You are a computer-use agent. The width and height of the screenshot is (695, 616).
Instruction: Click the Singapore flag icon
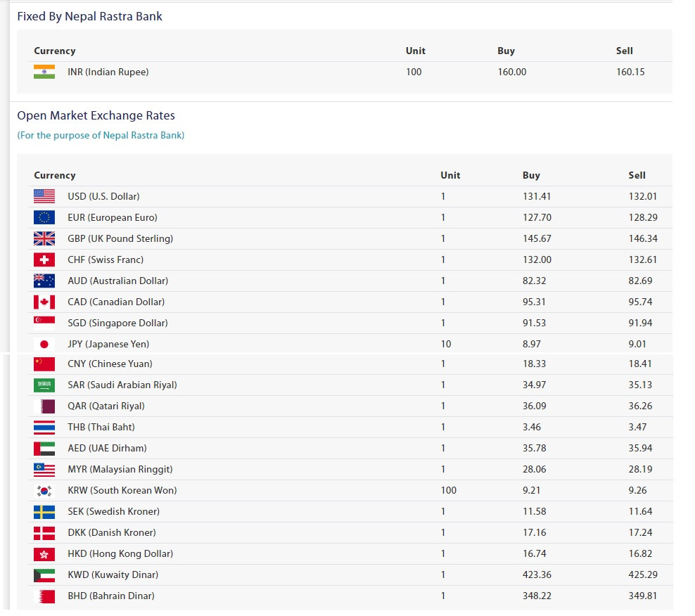click(x=44, y=323)
